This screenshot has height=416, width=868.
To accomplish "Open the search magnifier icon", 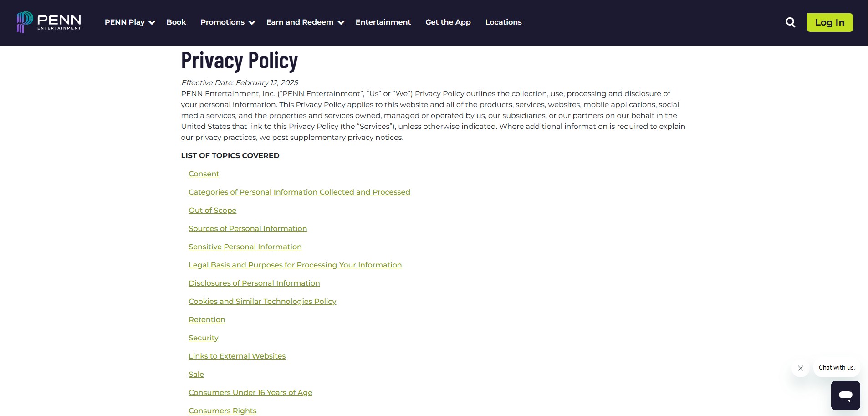I will tap(791, 22).
